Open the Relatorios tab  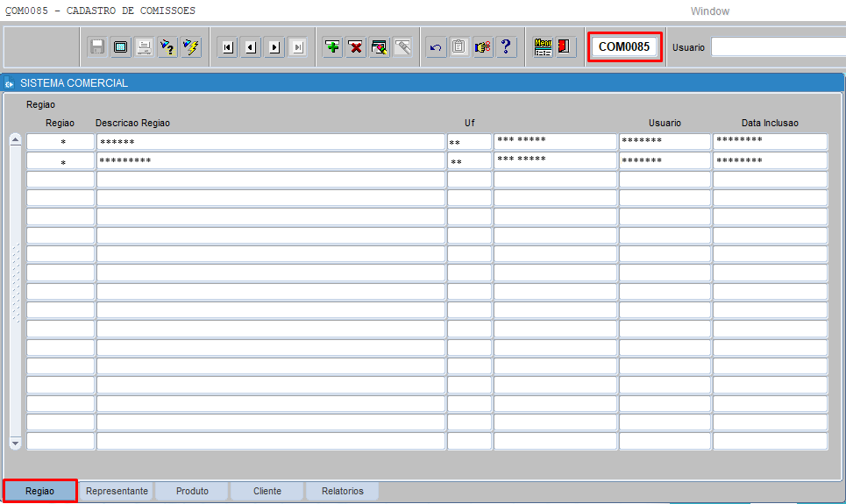(342, 491)
